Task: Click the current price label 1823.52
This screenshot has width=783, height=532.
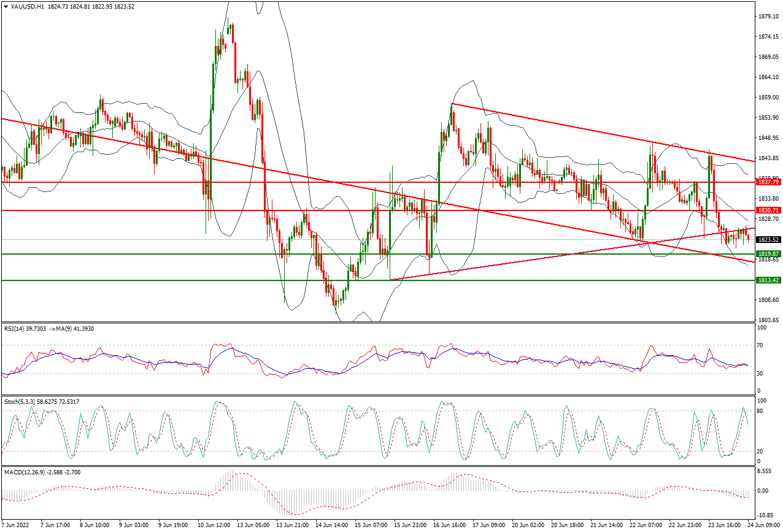Action: [768, 239]
